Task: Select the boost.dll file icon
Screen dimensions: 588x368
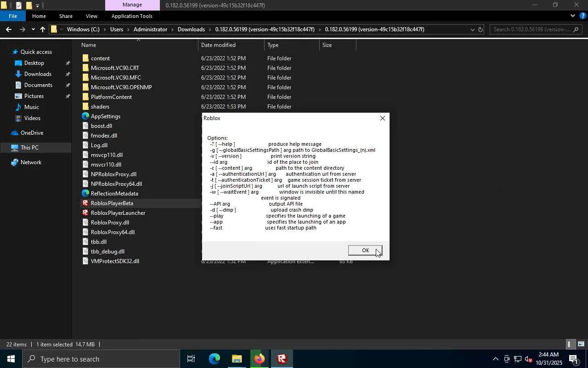Action: 85,126
